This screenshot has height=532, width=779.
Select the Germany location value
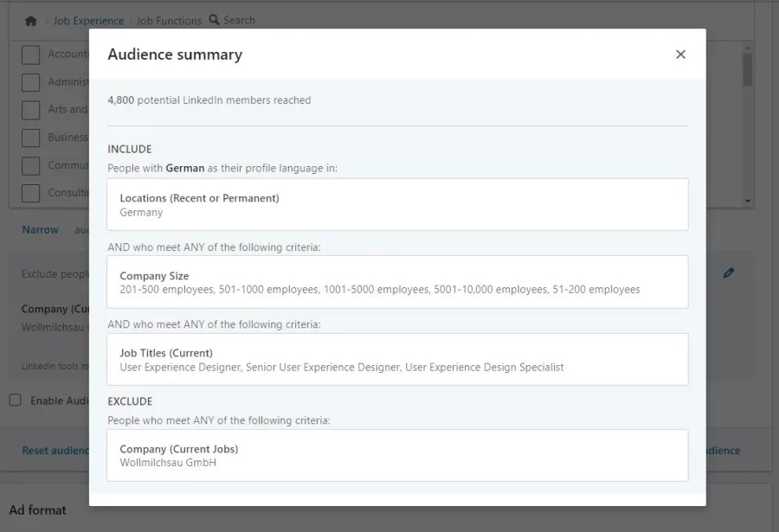tap(141, 213)
